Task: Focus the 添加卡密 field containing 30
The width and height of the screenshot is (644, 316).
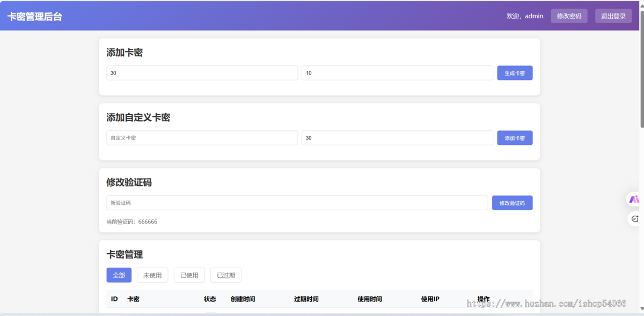Action: pos(202,73)
